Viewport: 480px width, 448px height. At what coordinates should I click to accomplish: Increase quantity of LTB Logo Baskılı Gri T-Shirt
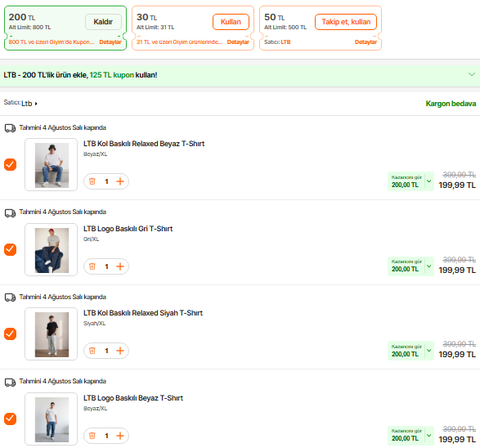coord(120,266)
